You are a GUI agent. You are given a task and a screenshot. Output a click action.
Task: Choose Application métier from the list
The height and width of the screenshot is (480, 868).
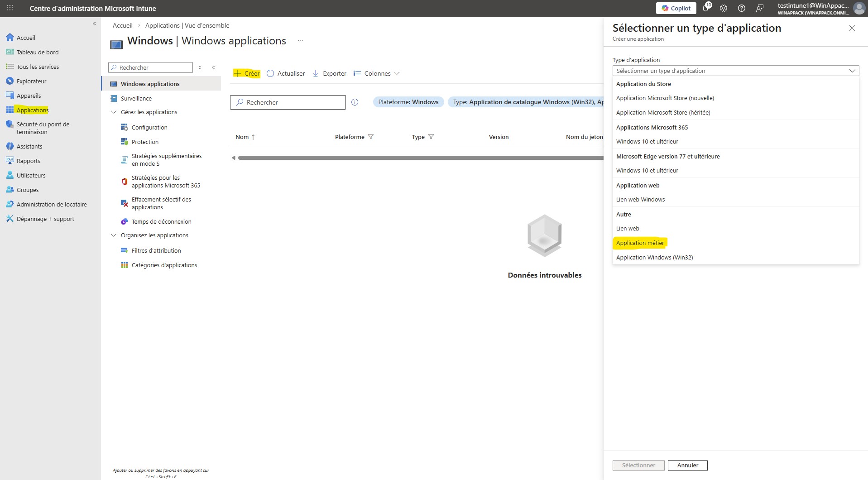[x=640, y=243]
